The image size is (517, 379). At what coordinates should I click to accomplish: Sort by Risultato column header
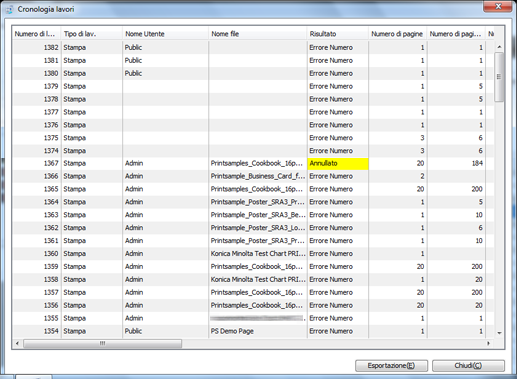(338, 34)
